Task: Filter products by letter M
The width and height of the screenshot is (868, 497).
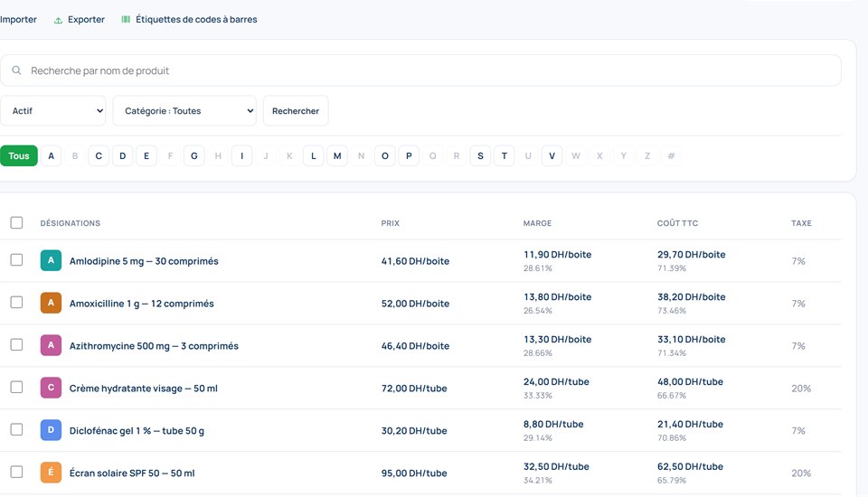Action: (337, 155)
